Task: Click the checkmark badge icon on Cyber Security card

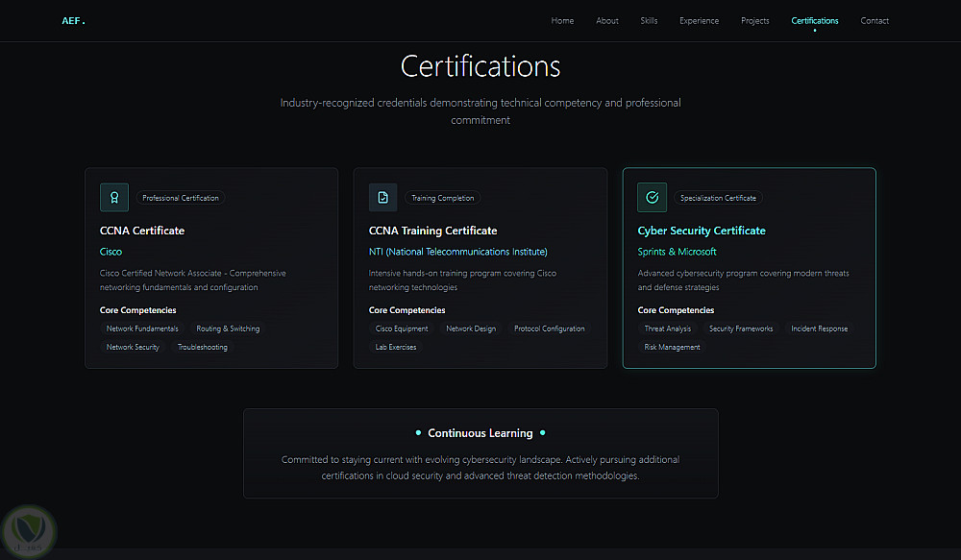Action: [653, 198]
